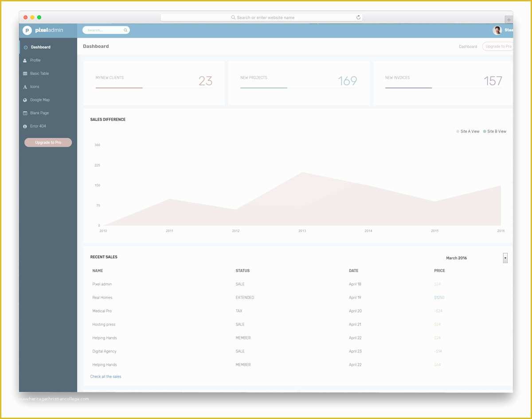
Task: Click the SALES DIFFERENCE chart heading
Action: pyautogui.click(x=108, y=120)
